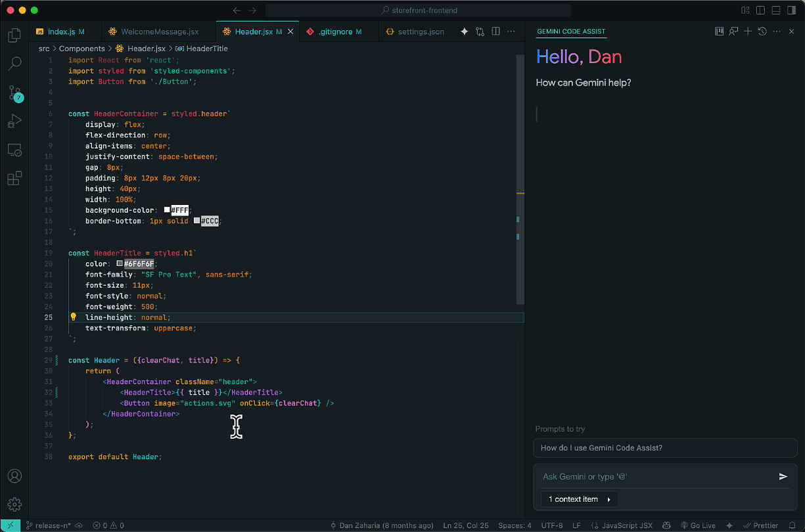Click the Gemini sparkle icon above the editor
The width and height of the screenshot is (805, 532).
(x=465, y=31)
